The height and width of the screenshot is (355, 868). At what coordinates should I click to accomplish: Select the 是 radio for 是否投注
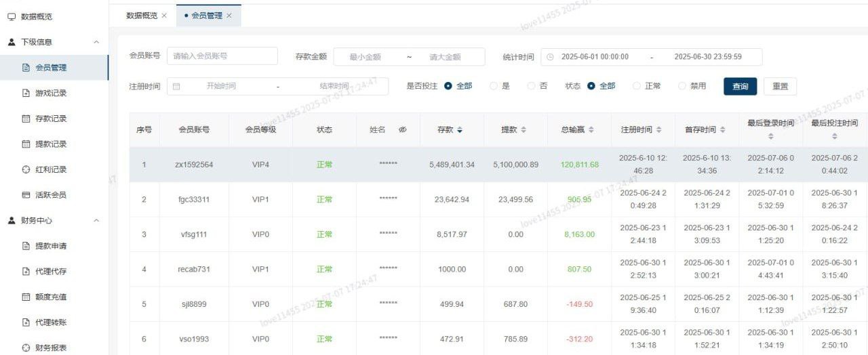click(494, 86)
